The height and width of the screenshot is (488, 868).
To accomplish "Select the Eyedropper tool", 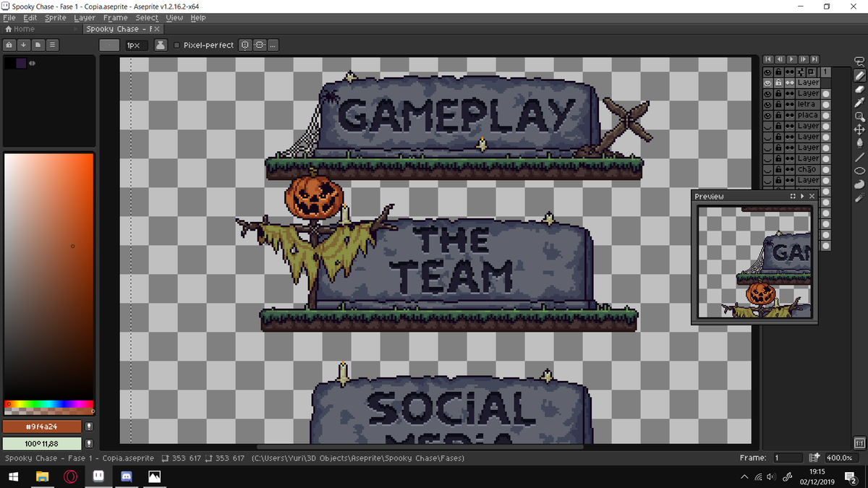I will coord(859,103).
